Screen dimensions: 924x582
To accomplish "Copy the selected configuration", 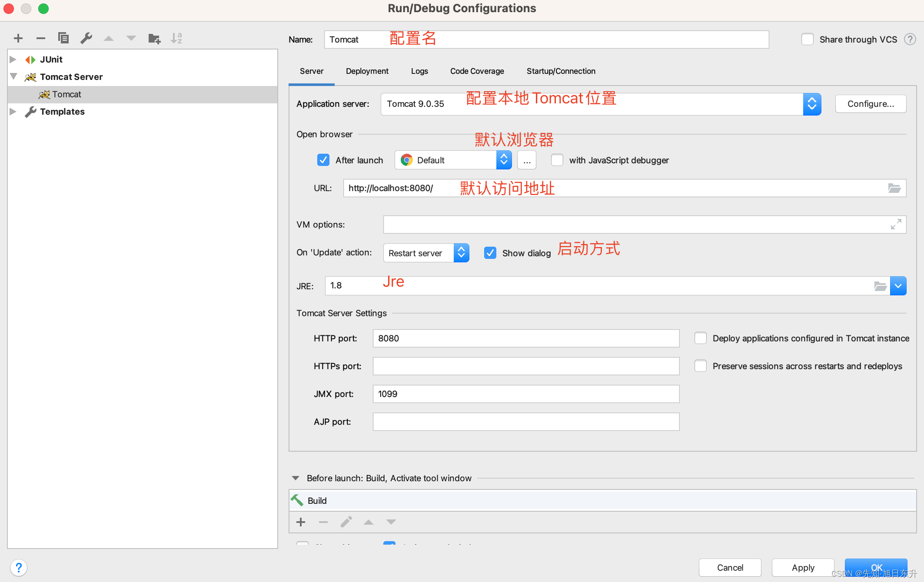I will tap(63, 38).
